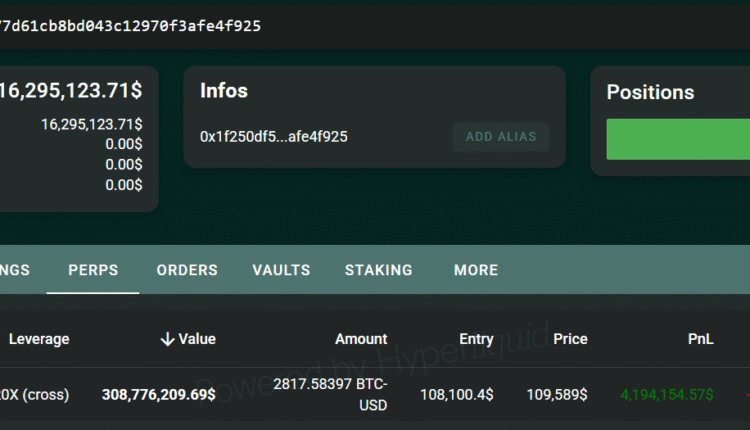
Task: Click the green Positions long/short bar
Action: pos(678,139)
